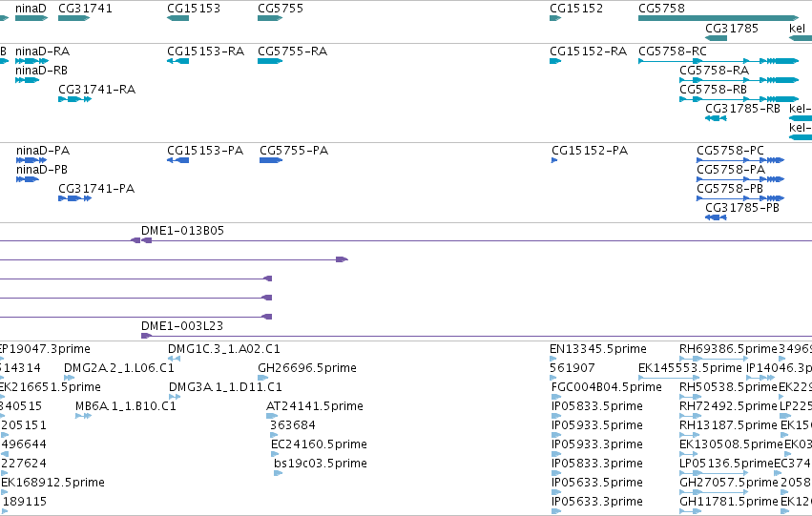Select the CG15153-RA transcript

coord(177,61)
